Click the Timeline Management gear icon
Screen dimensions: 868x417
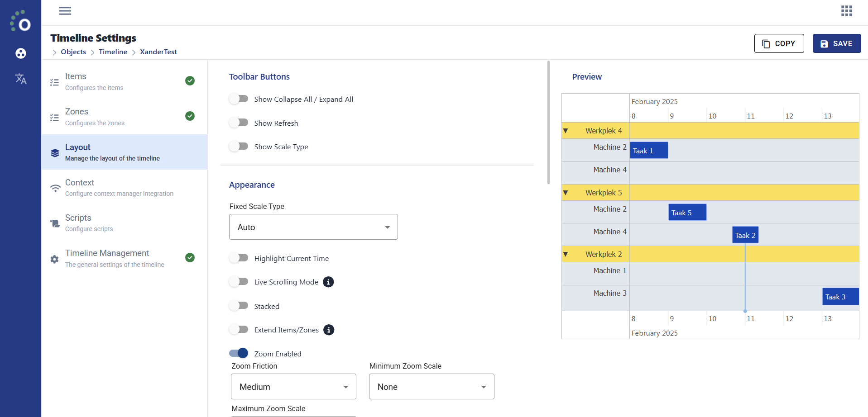(x=55, y=259)
